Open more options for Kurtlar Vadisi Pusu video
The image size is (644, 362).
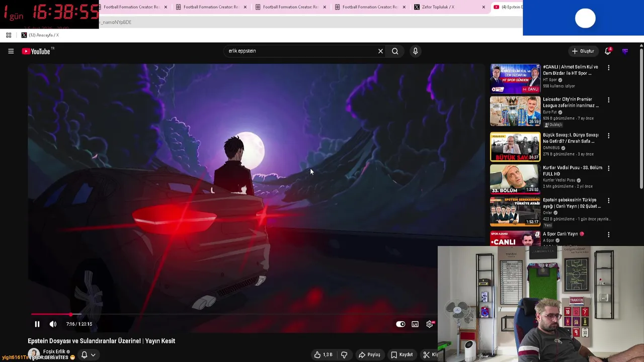(x=608, y=168)
